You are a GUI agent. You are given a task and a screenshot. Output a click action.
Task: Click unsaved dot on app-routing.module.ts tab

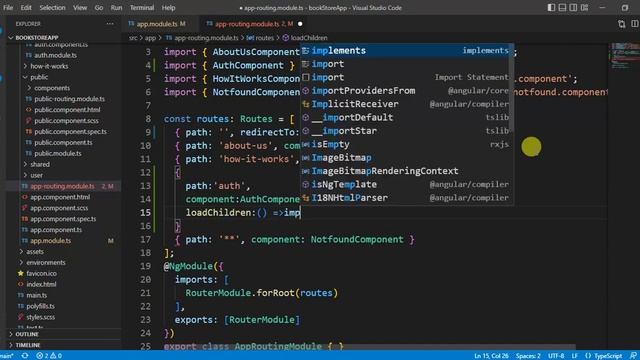[x=300, y=24]
